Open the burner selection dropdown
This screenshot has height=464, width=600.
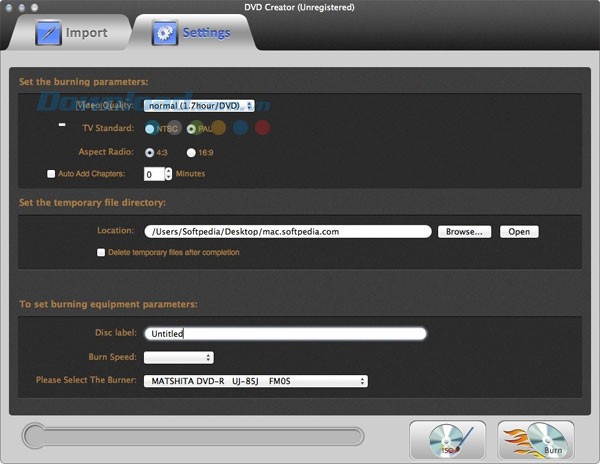click(256, 381)
